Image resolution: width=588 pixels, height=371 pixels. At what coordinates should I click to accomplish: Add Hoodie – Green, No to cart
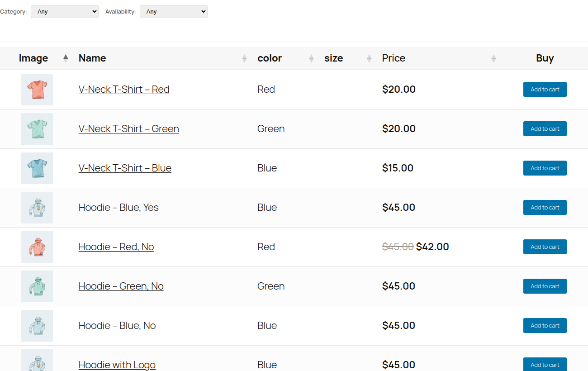tap(545, 286)
